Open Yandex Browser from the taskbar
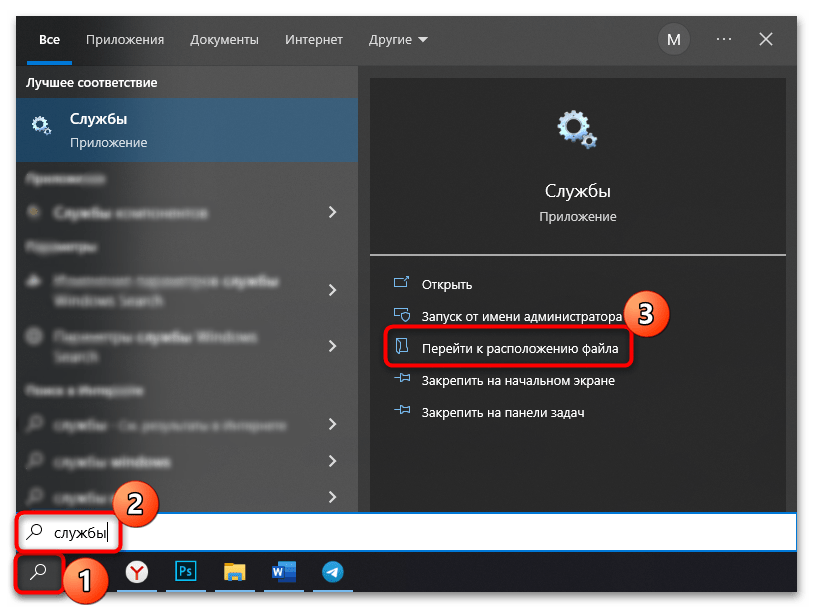Screen dimensions: 813x608 pyautogui.click(x=137, y=572)
